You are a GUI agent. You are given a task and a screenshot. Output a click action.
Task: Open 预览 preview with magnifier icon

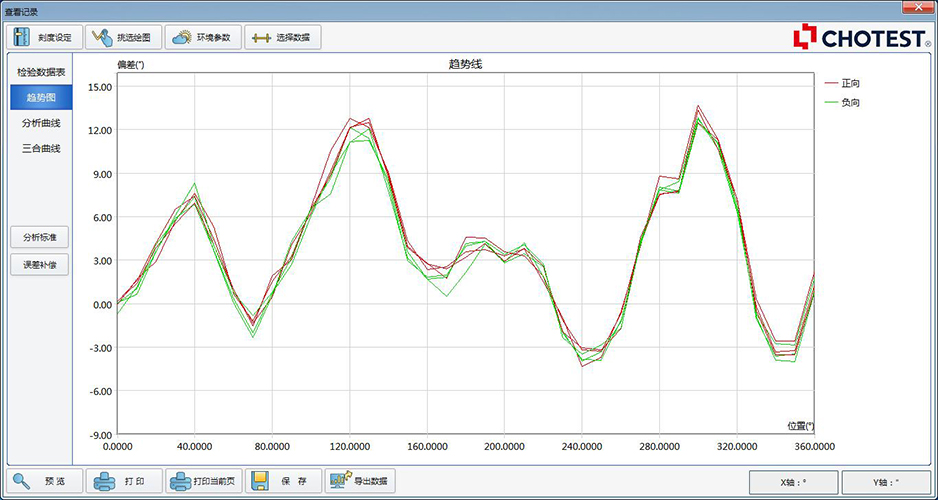(43, 481)
